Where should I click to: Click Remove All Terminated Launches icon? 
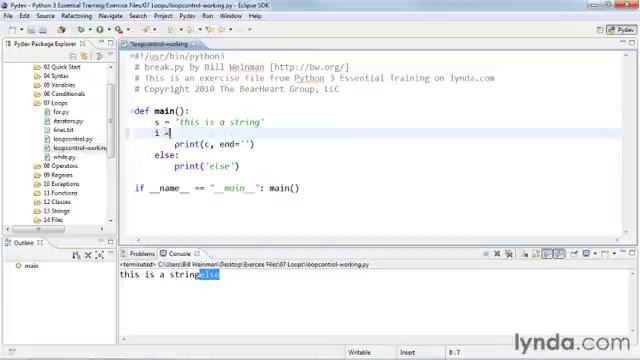click(x=509, y=254)
